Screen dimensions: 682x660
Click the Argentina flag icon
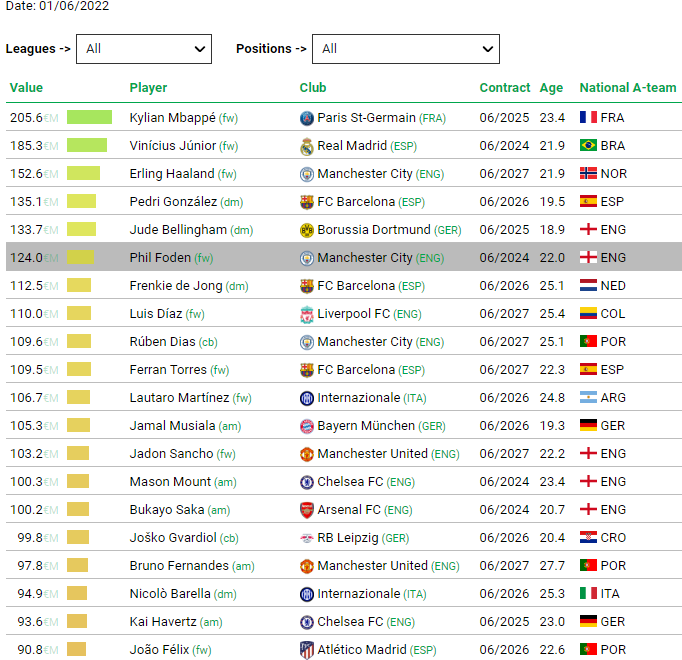coord(588,397)
